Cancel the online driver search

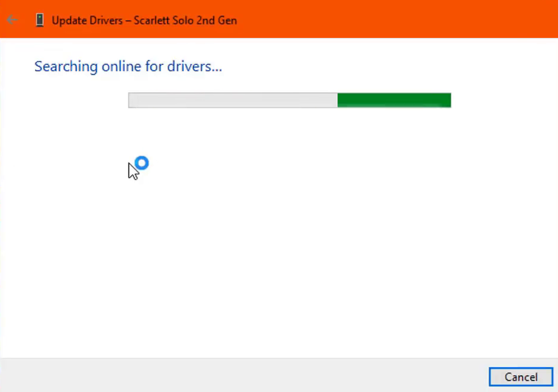[x=521, y=377]
